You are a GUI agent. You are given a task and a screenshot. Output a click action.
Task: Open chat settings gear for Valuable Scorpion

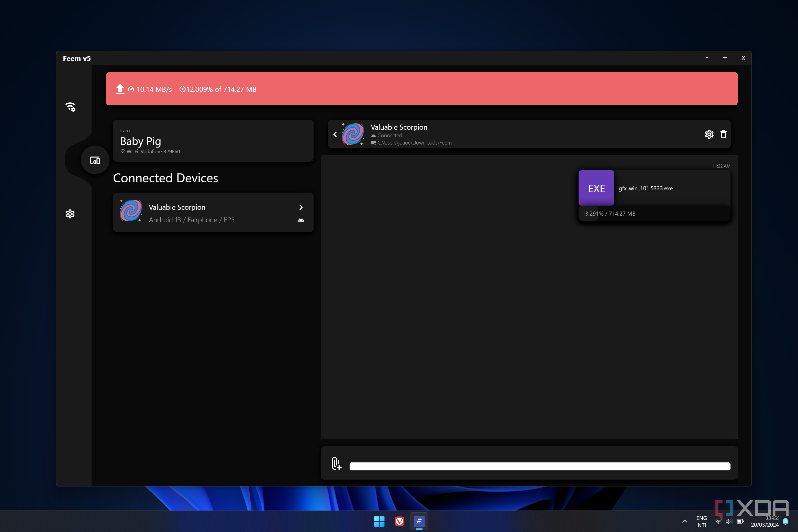(709, 134)
